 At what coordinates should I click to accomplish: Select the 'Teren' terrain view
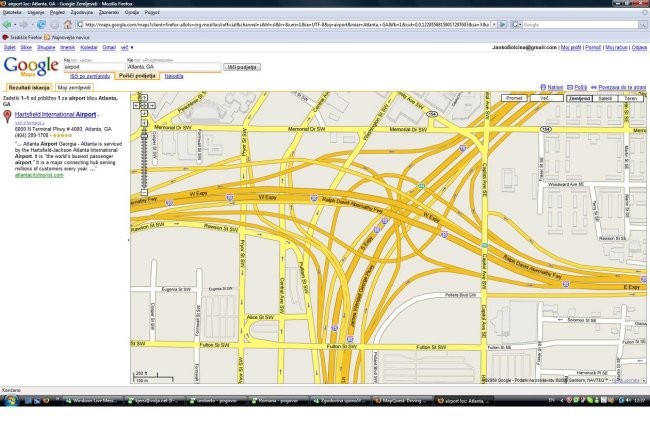[631, 98]
